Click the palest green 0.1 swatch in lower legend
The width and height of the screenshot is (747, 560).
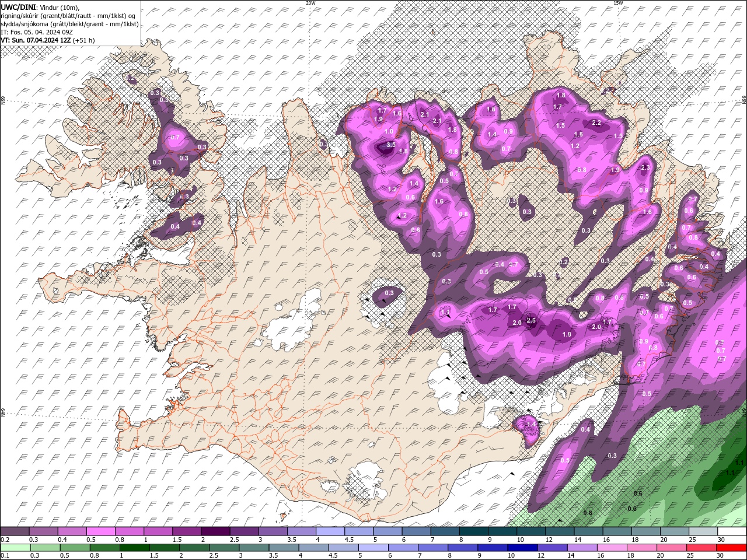click(15, 548)
